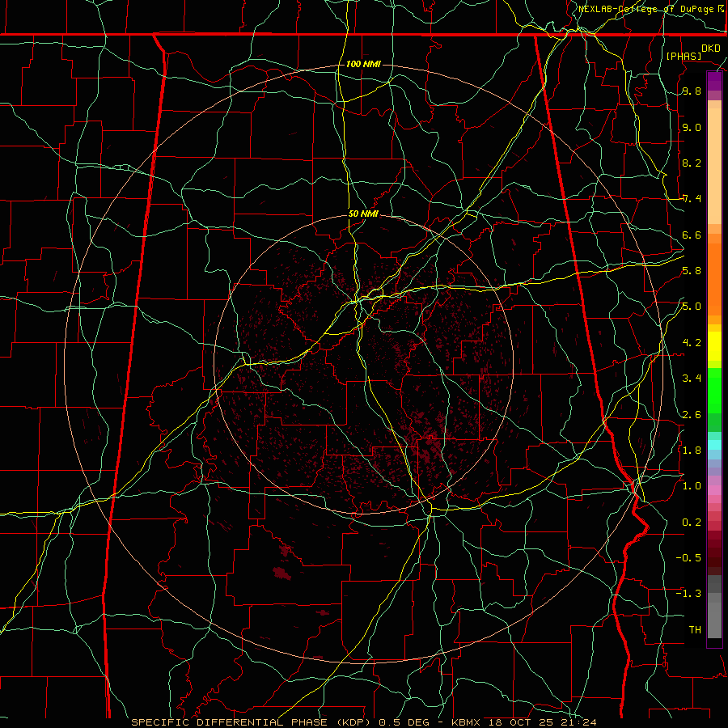Click the KBMX 18 OCT 25 21:24 timestamp
The height and width of the screenshot is (728, 728).
point(524,722)
